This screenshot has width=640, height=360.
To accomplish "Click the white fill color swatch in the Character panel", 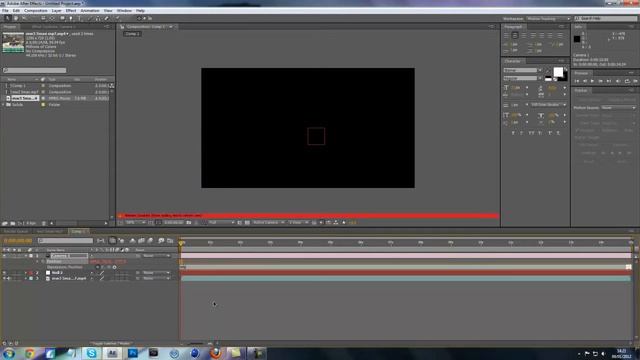I will click(558, 72).
